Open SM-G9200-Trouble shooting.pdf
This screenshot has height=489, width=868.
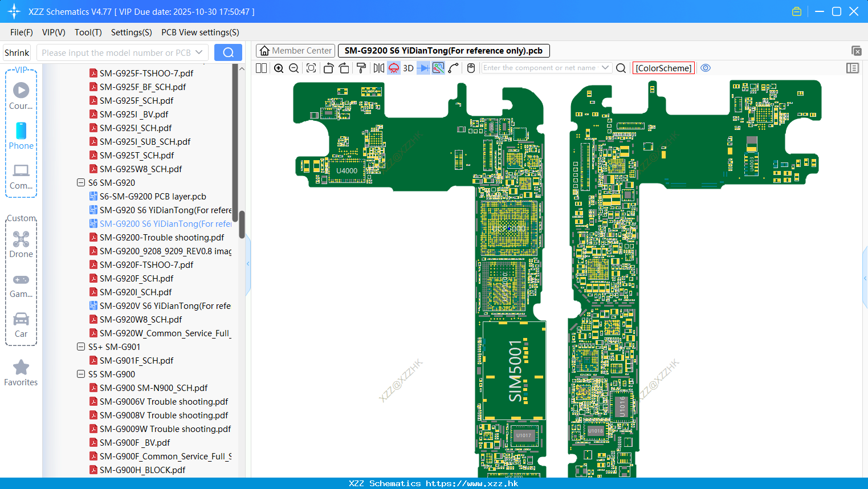click(162, 237)
